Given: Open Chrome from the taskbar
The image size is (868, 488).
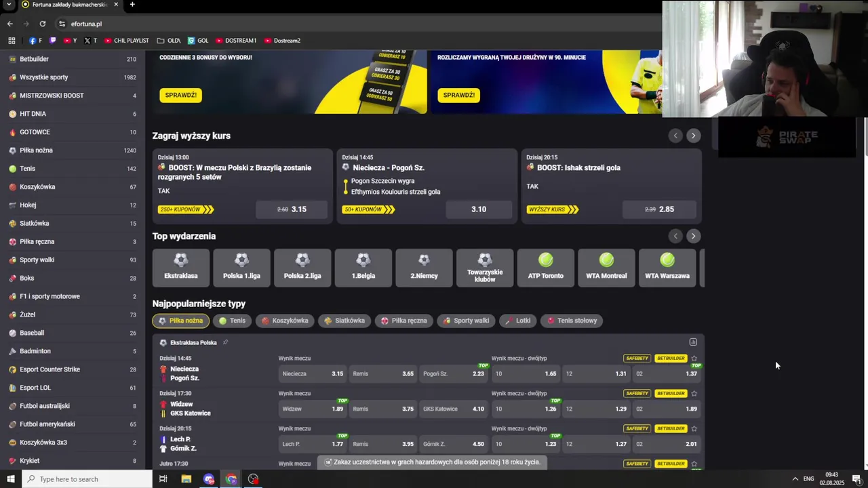Looking at the screenshot, I should pos(231,479).
